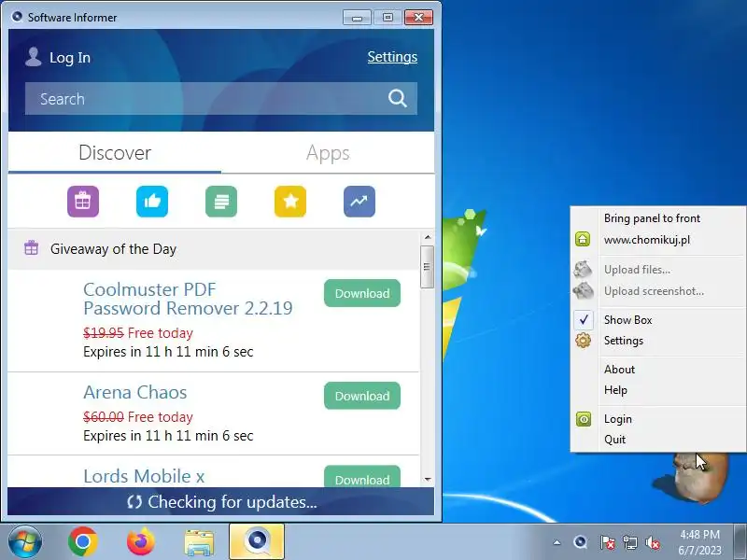Launch Firefox from the taskbar
The height and width of the screenshot is (560, 747).
click(141, 542)
